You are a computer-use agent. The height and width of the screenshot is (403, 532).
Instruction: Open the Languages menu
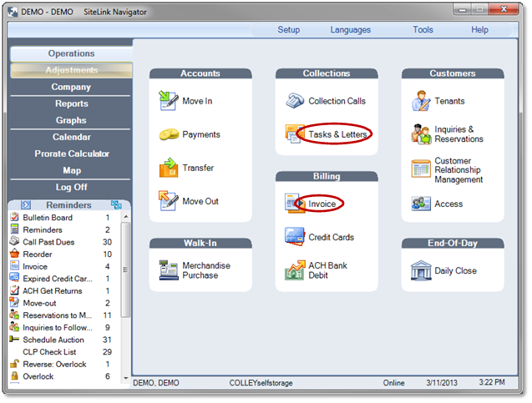[351, 30]
